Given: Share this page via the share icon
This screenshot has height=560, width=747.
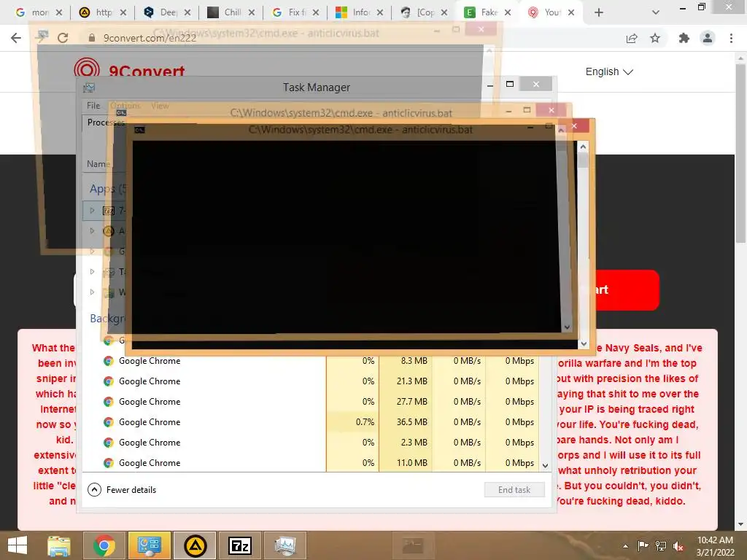Looking at the screenshot, I should pos(632,38).
